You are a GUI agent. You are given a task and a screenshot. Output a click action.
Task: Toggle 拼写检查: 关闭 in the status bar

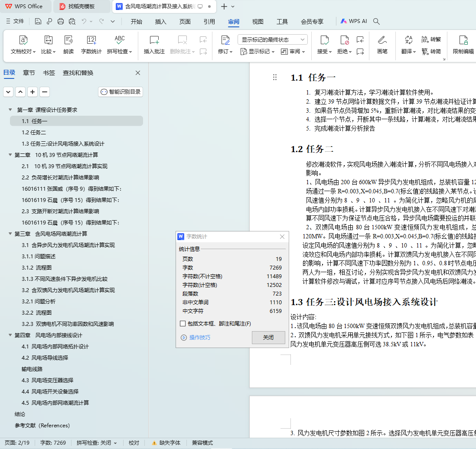click(x=97, y=443)
